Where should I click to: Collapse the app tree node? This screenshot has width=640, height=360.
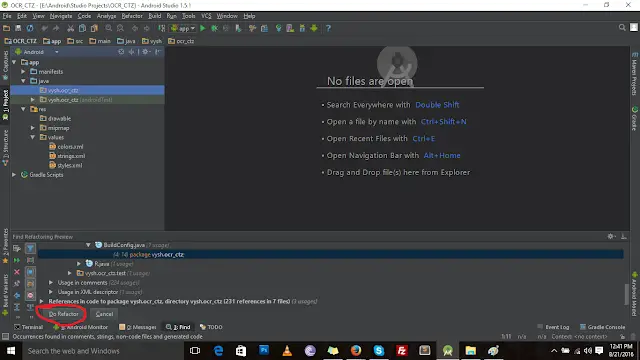[14, 62]
